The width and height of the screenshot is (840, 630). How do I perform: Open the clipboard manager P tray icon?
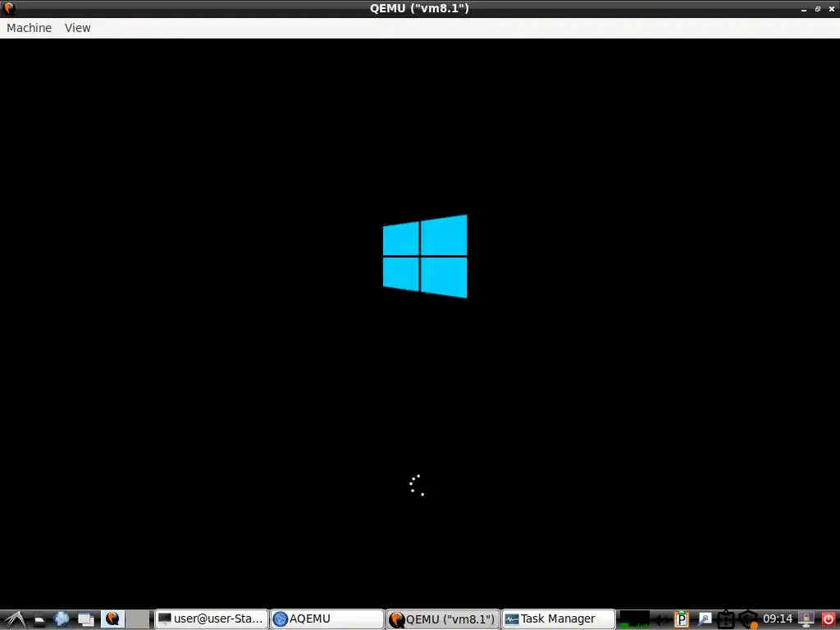click(682, 620)
